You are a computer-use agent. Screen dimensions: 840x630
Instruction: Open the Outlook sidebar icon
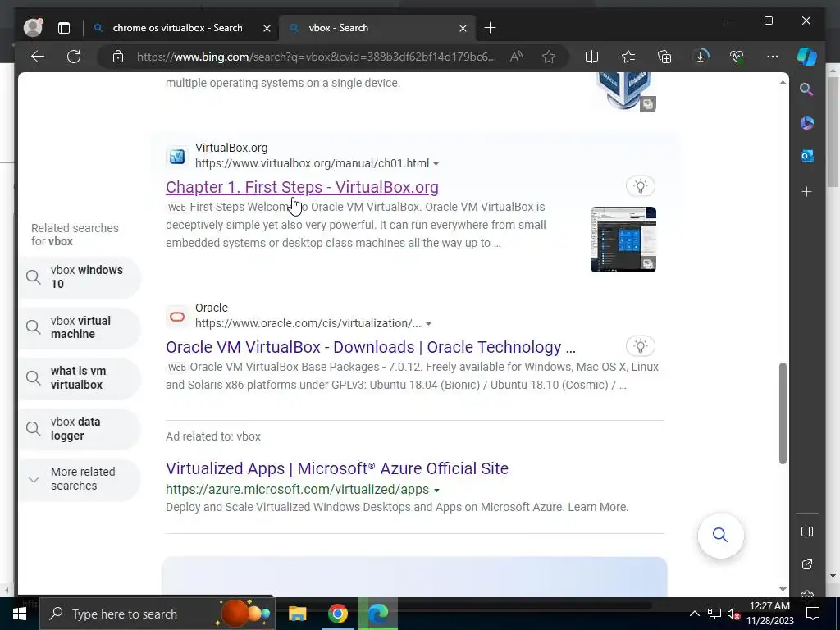[807, 156]
